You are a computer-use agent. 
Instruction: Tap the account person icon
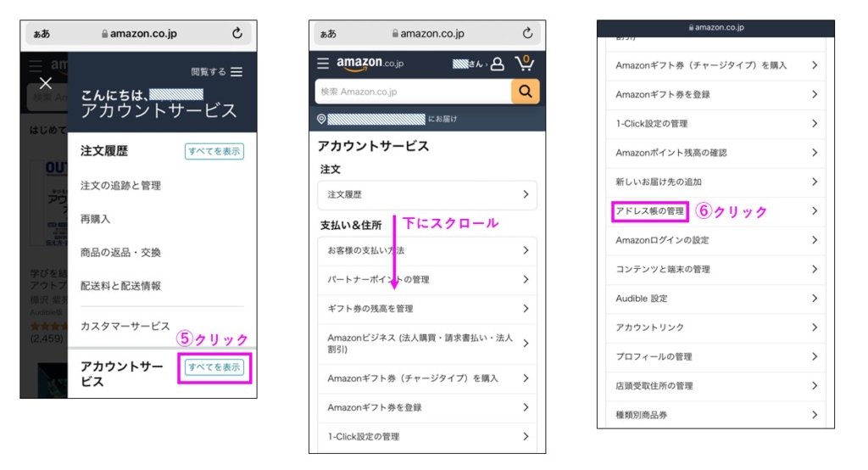pyautogui.click(x=498, y=64)
